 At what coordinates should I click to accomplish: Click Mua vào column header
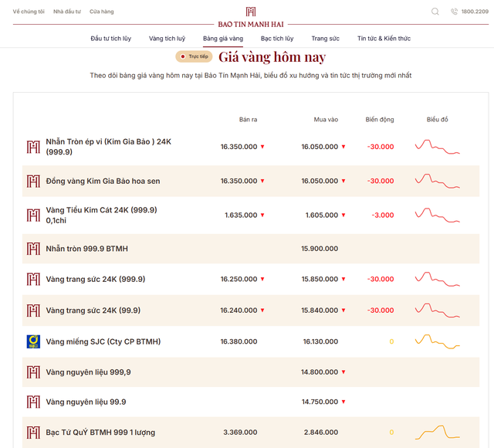point(326,120)
